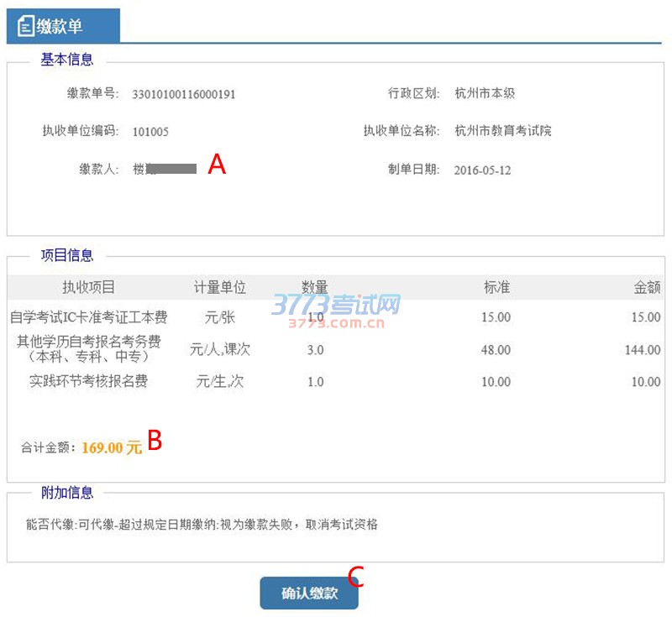Click the total amount 169.00 元

[112, 447]
